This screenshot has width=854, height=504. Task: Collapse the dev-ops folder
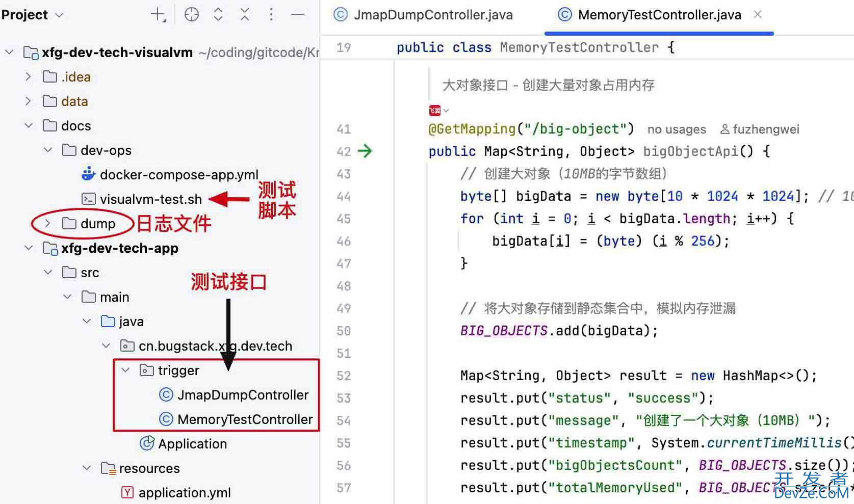pyautogui.click(x=48, y=150)
